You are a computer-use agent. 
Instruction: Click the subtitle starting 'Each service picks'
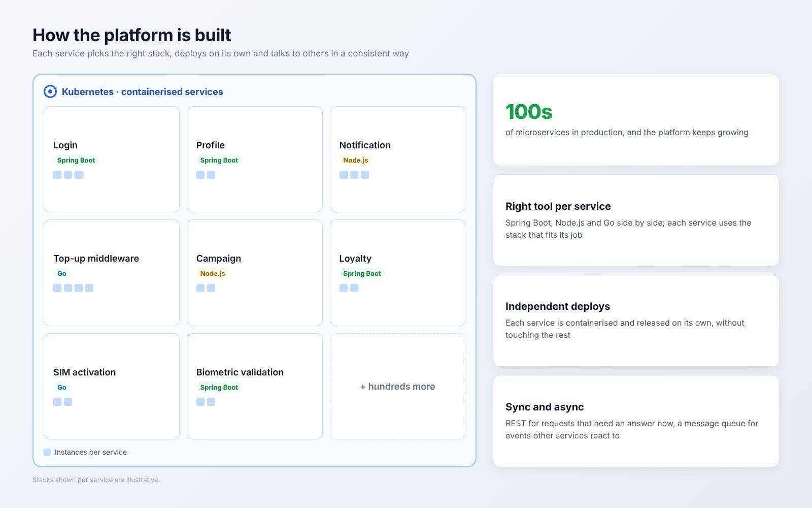pyautogui.click(x=221, y=53)
